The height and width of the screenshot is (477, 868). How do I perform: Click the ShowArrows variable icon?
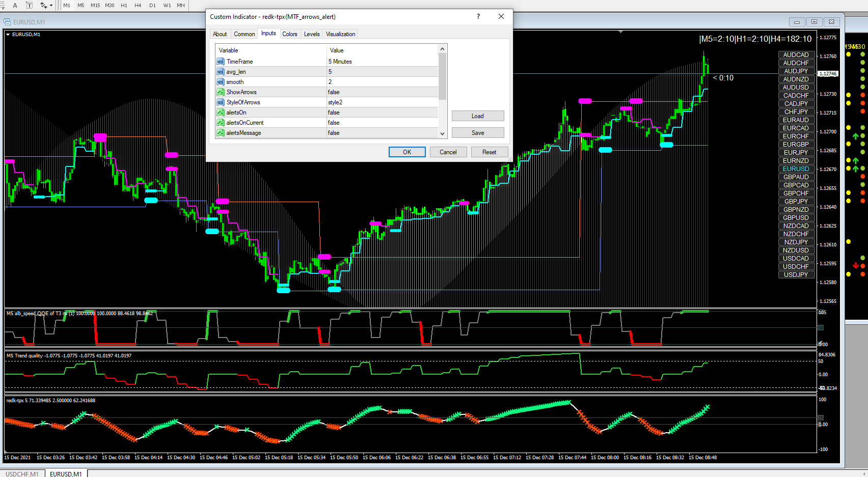click(221, 92)
